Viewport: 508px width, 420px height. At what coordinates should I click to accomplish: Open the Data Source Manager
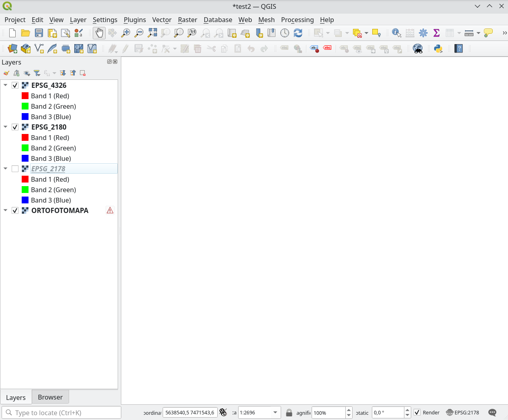(12, 49)
